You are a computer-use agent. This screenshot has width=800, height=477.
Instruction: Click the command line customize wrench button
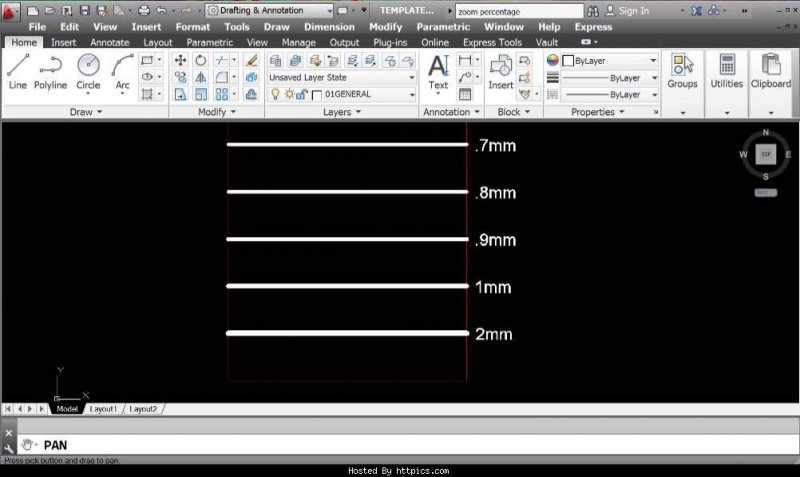coord(9,449)
